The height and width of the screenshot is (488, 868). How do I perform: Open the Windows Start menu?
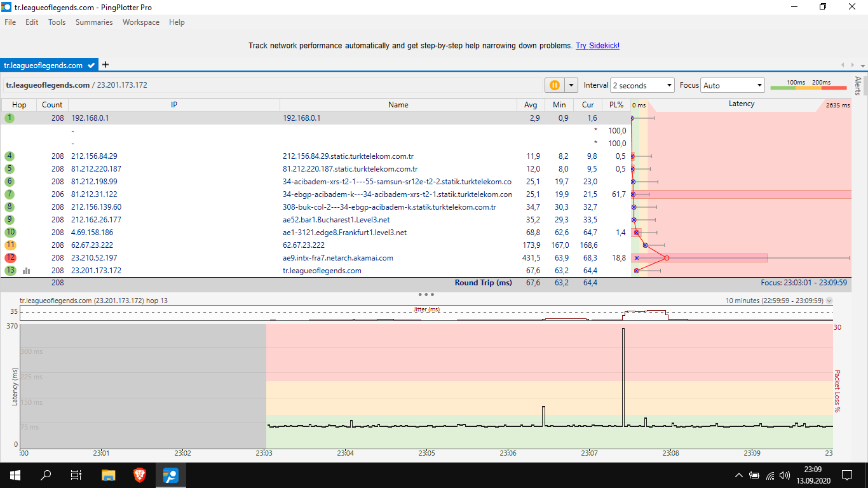15,475
